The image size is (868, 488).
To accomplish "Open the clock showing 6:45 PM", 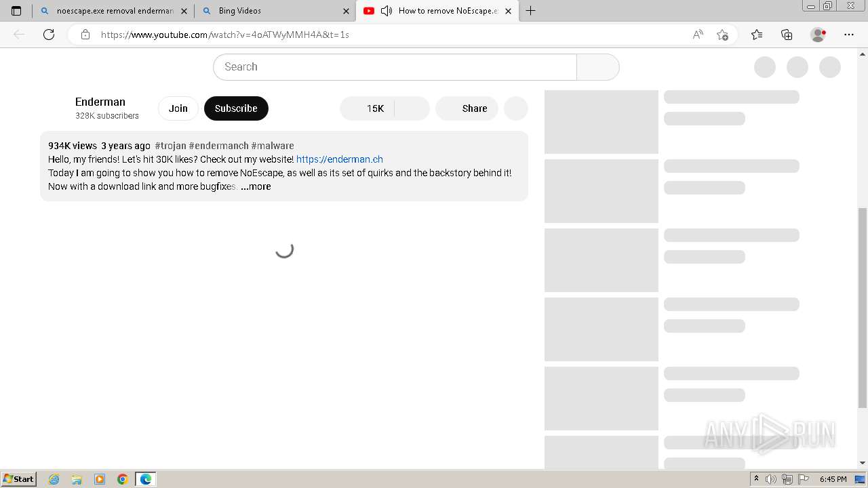I will 833,479.
